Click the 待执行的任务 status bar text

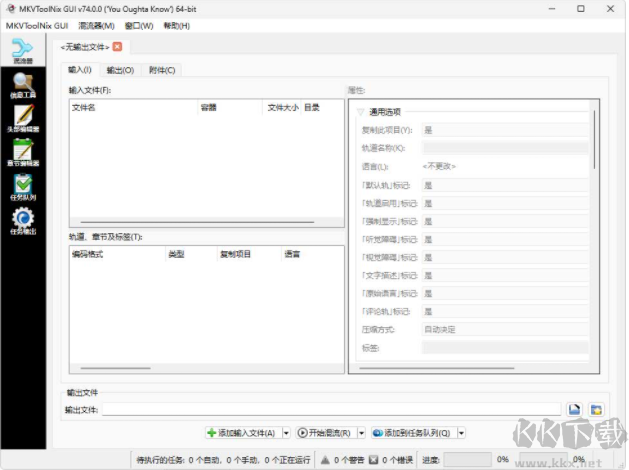(x=223, y=460)
